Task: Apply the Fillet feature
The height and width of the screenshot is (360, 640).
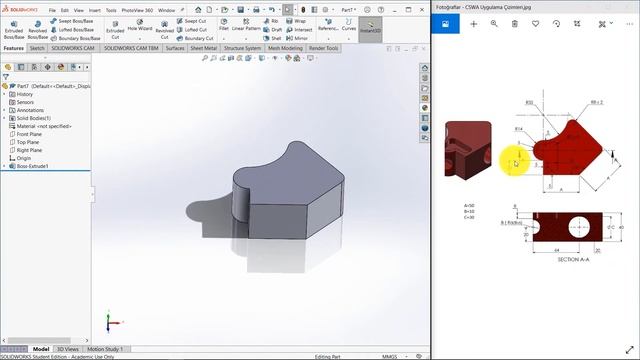Action: [x=224, y=25]
